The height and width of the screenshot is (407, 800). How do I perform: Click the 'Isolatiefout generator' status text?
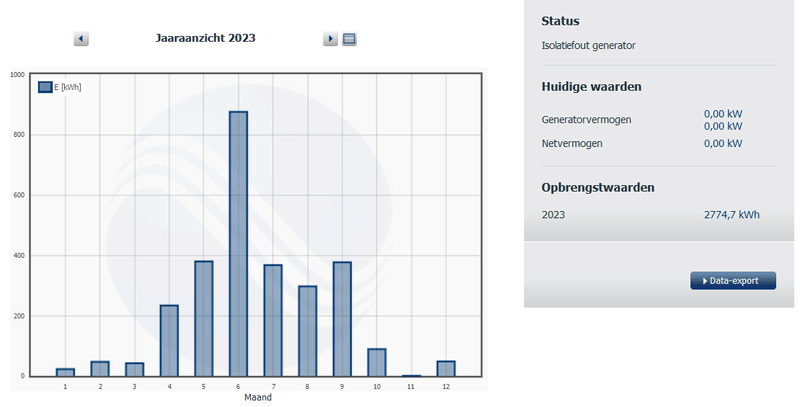(x=588, y=45)
